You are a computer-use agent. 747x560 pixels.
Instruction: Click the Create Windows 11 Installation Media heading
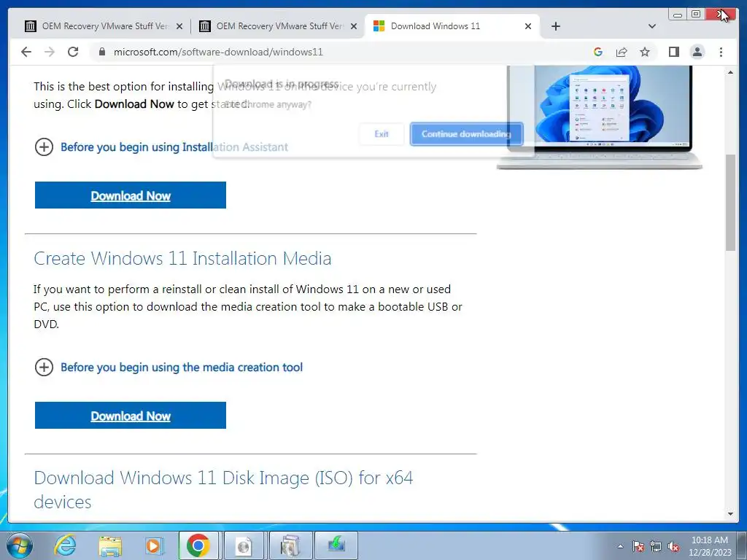[x=182, y=258]
